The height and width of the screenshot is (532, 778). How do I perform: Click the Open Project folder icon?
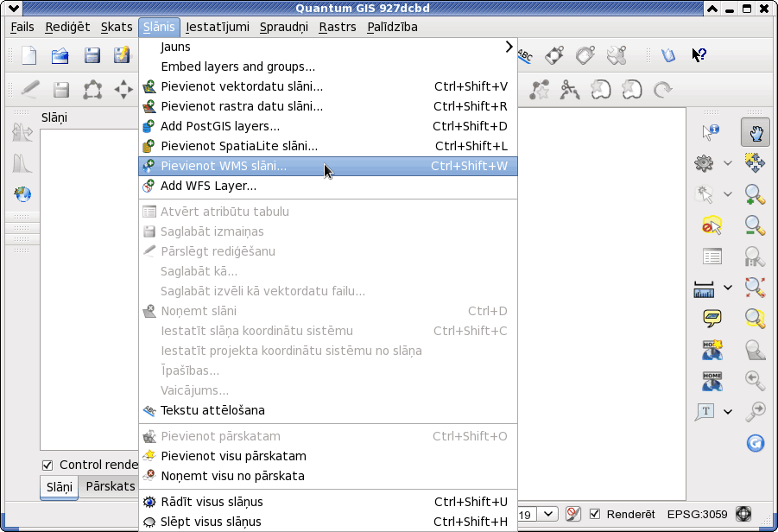point(60,55)
